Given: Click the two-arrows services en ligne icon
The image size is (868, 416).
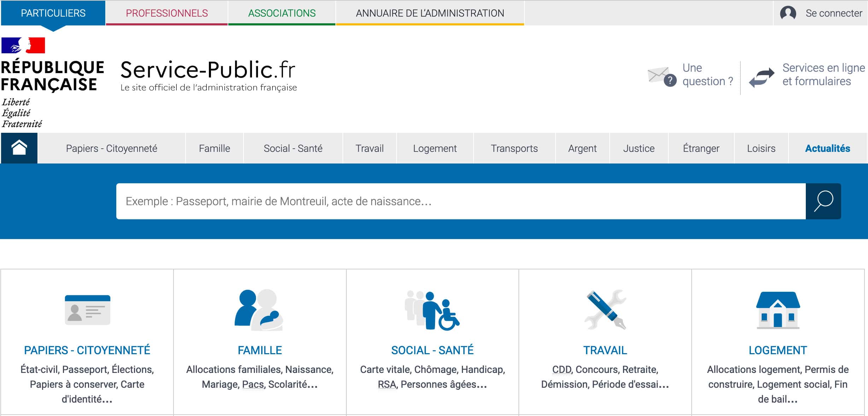Looking at the screenshot, I should tap(762, 77).
